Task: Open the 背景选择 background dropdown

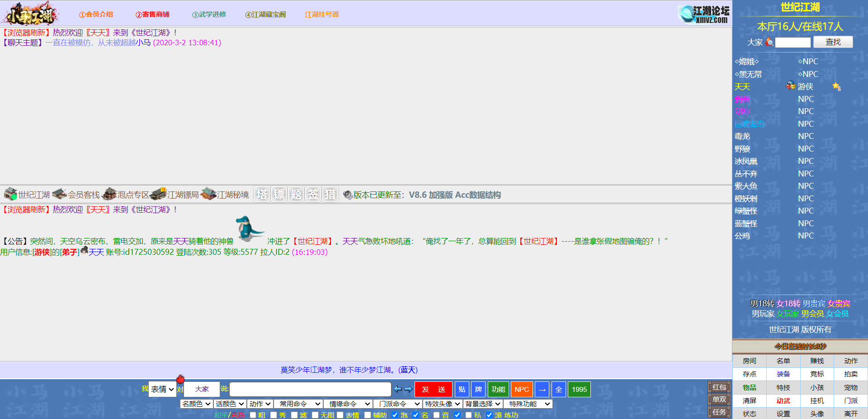Action: click(483, 404)
